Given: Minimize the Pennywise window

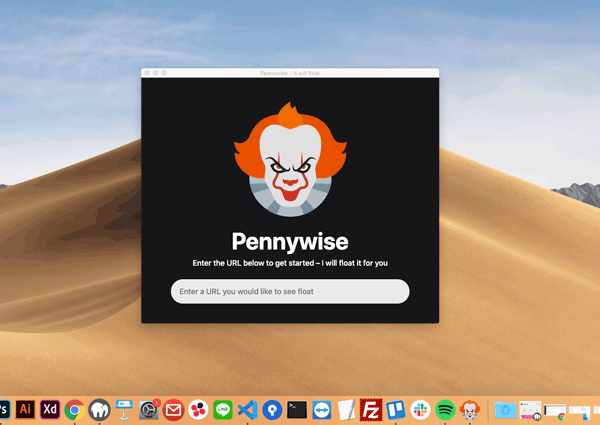Looking at the screenshot, I should point(156,73).
